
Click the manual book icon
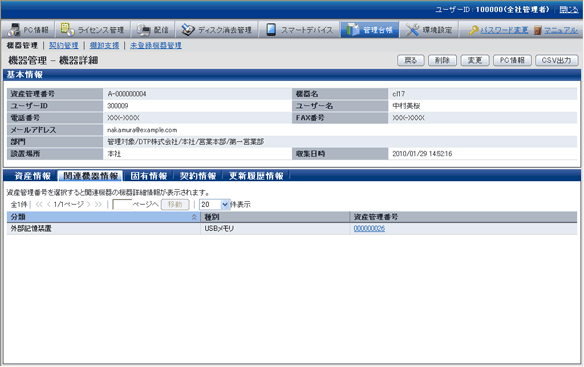tap(537, 30)
